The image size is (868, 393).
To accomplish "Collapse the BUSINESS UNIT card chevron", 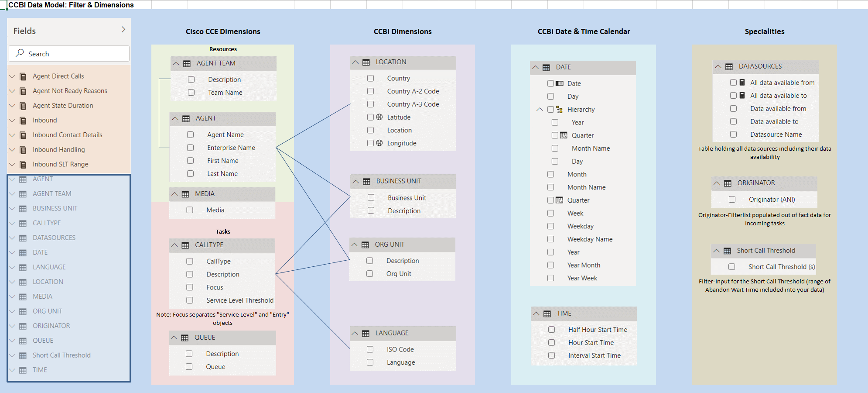I will click(x=355, y=181).
